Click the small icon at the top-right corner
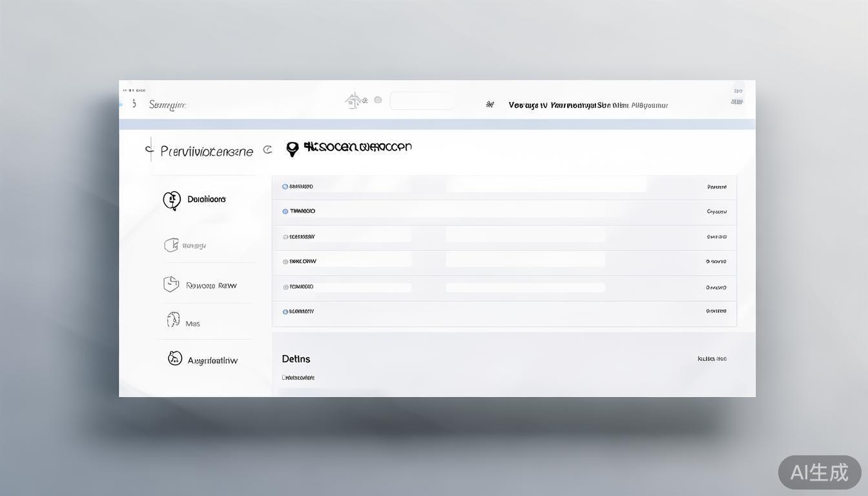This screenshot has width=868, height=496. (x=737, y=101)
